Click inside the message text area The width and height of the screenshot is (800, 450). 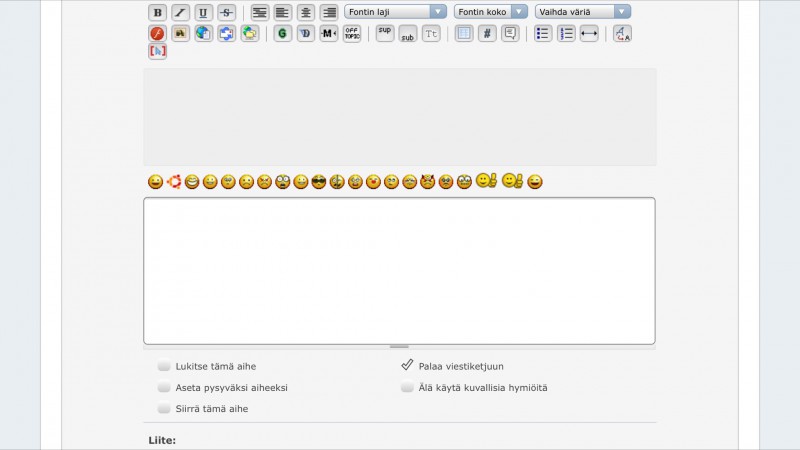click(399, 270)
